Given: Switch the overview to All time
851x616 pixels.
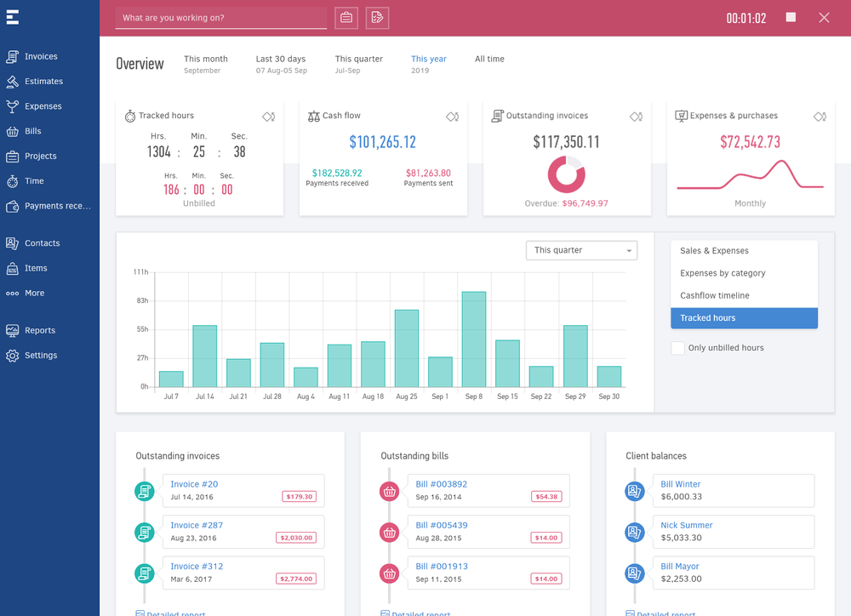Looking at the screenshot, I should point(489,59).
